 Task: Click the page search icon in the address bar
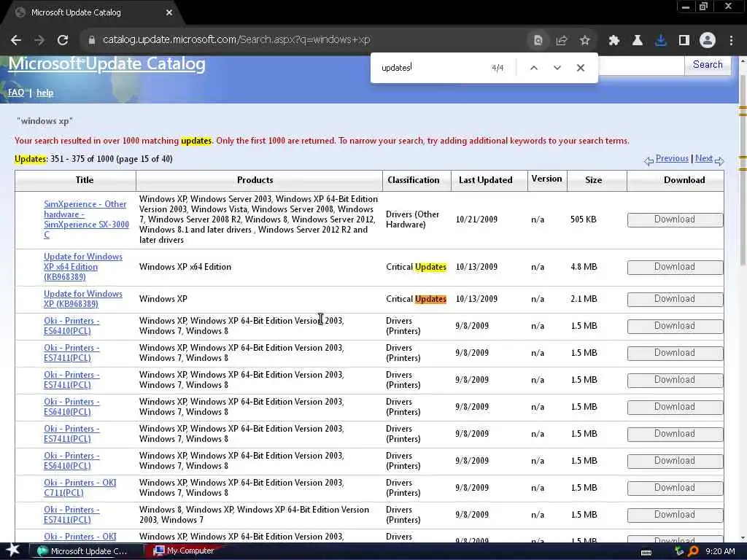538,41
